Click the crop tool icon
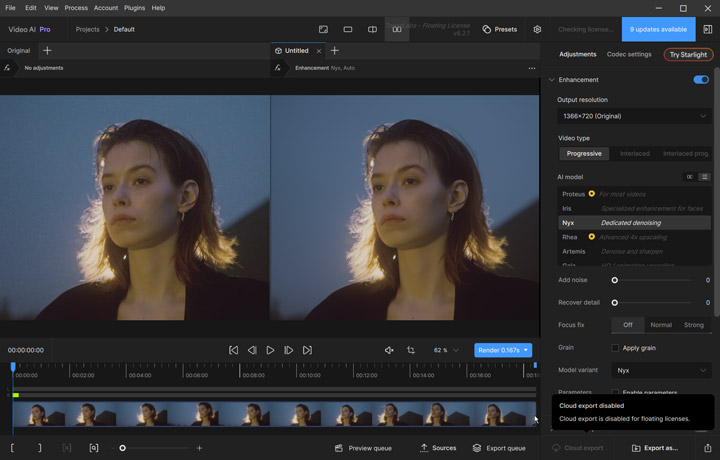 [411, 350]
